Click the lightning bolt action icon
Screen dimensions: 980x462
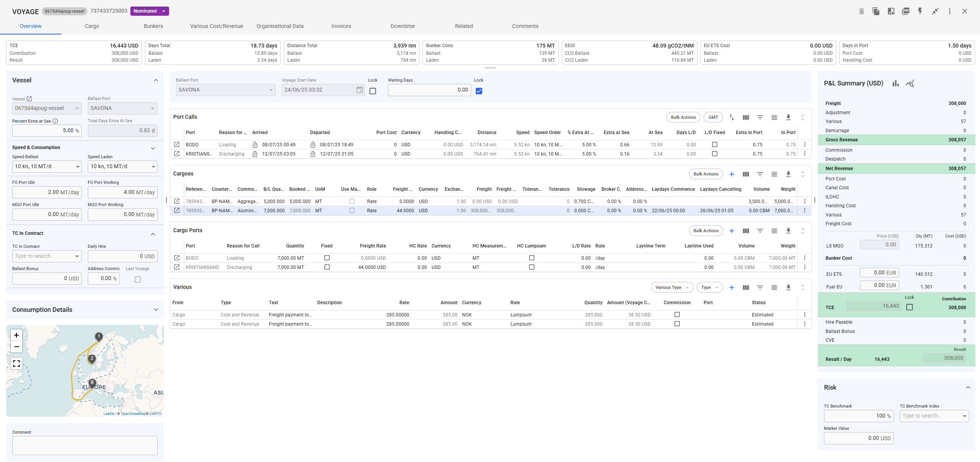pyautogui.click(x=920, y=11)
